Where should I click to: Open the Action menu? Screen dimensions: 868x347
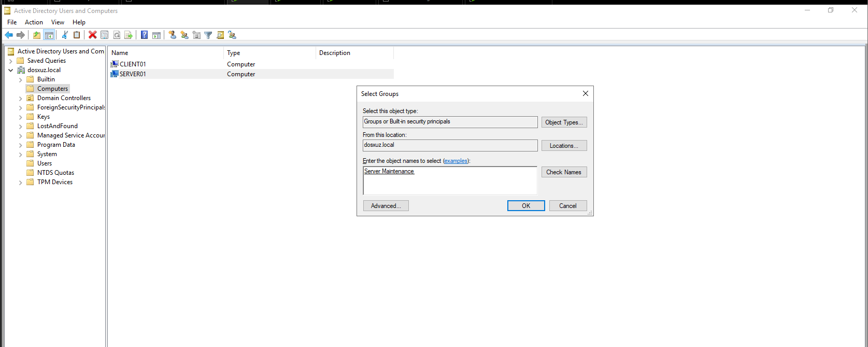34,22
